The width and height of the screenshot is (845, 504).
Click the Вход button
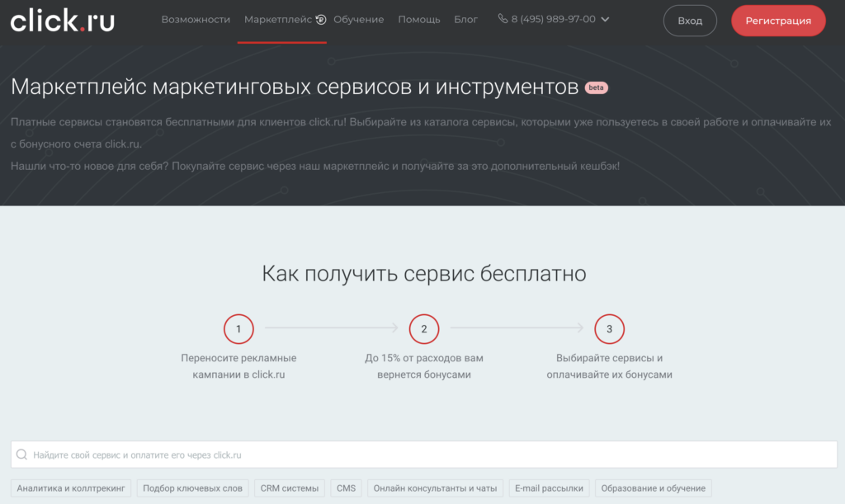(690, 21)
